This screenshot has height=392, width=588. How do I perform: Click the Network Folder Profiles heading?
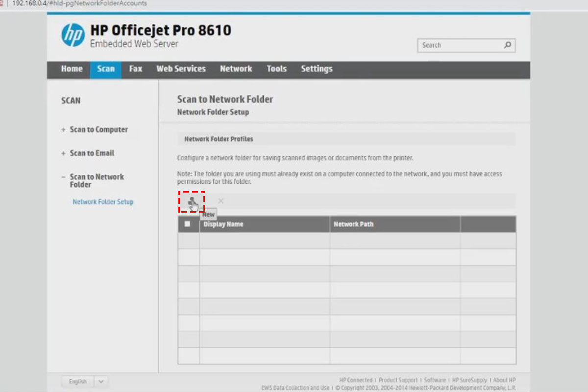point(219,139)
